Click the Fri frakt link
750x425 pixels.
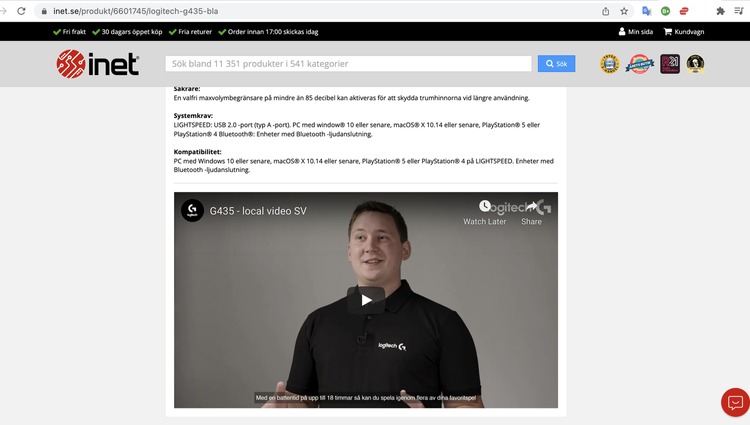[x=69, y=32]
